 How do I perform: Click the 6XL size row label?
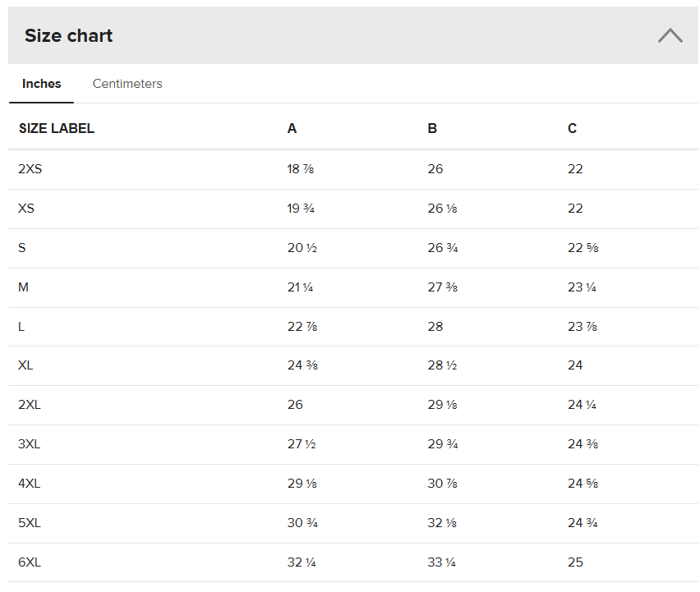[x=30, y=562]
